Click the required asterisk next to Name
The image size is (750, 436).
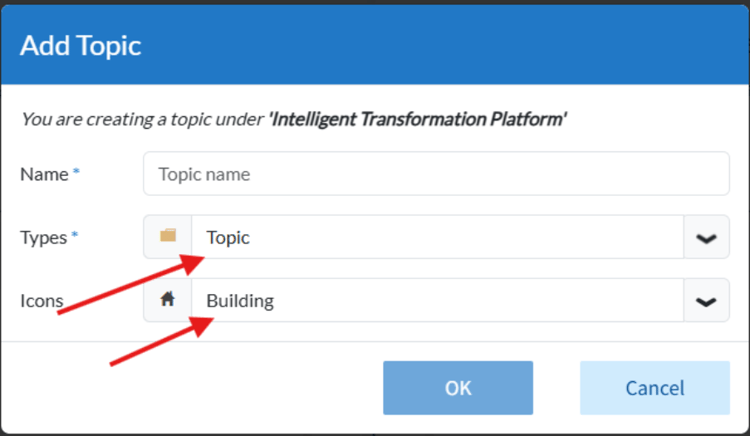pos(76,173)
